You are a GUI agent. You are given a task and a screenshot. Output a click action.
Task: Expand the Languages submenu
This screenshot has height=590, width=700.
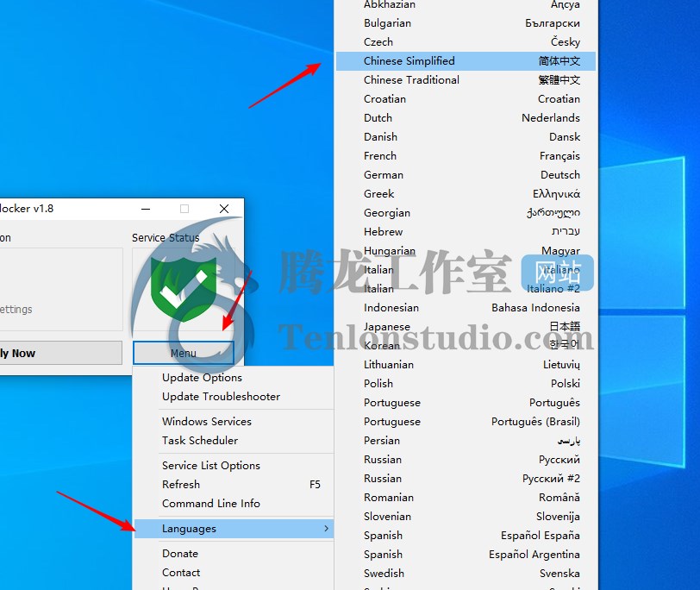pos(234,529)
